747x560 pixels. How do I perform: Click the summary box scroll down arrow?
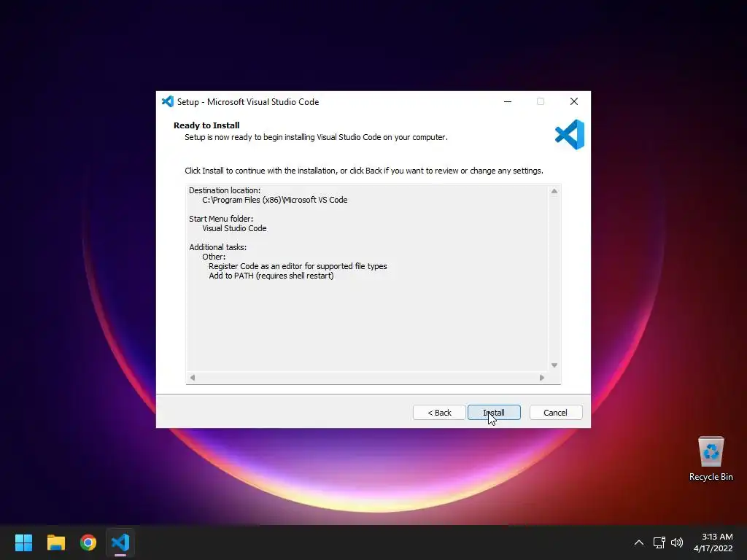554,365
